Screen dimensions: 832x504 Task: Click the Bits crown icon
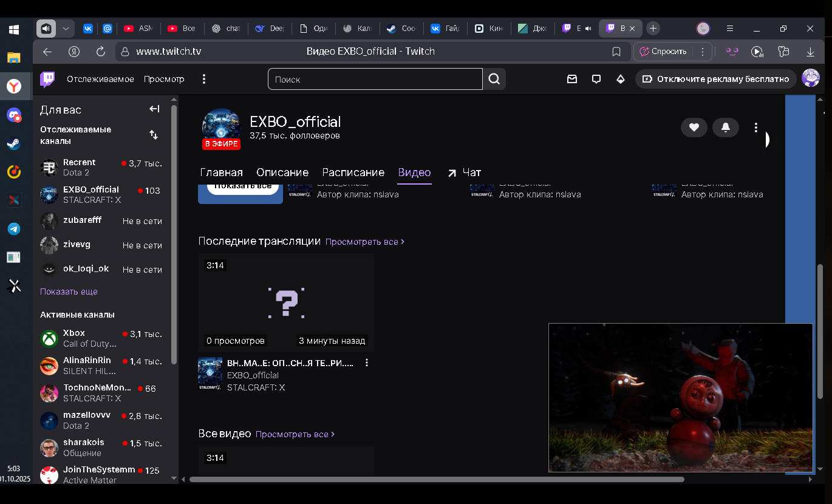pos(620,79)
